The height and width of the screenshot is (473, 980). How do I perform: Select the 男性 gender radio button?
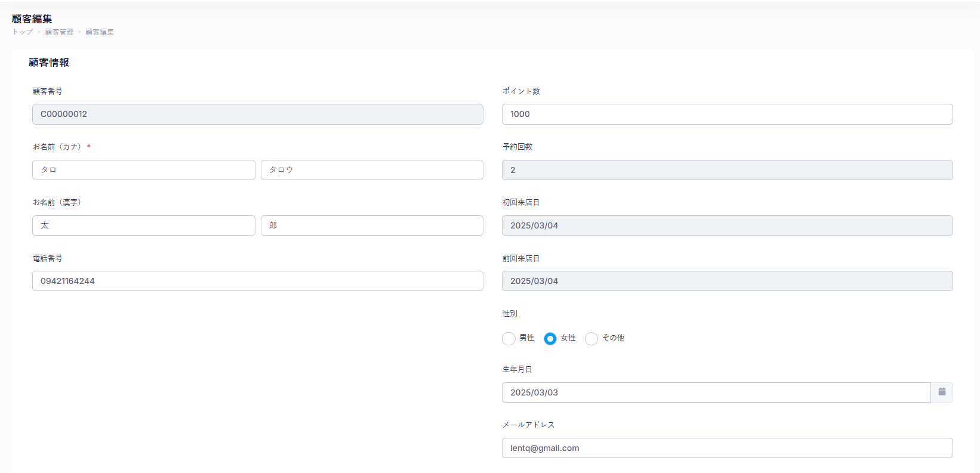tap(509, 339)
